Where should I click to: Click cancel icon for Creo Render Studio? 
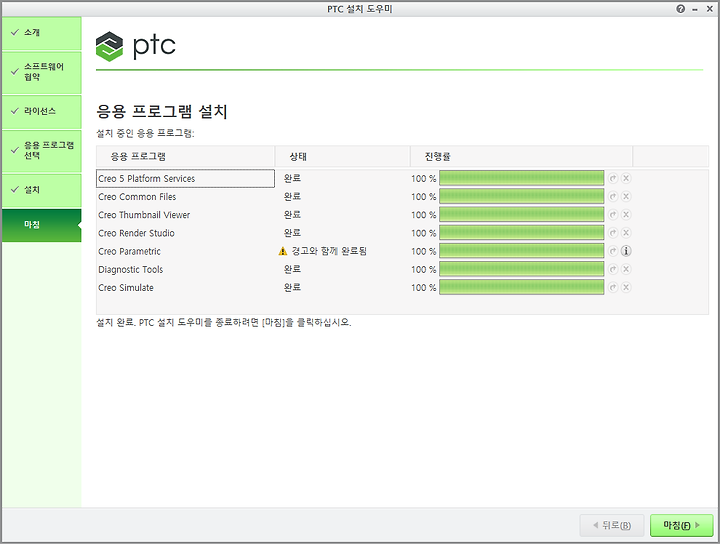pyautogui.click(x=626, y=233)
